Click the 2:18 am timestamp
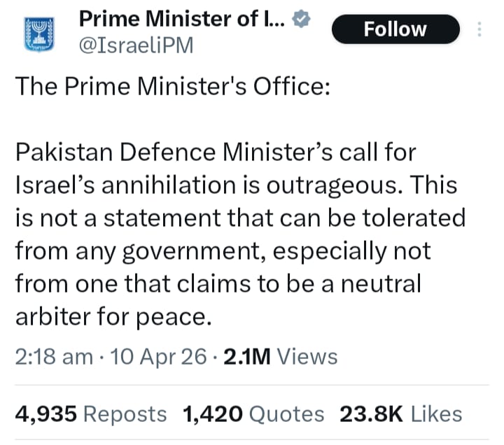Screen dimensions: 504x445 click(54, 356)
